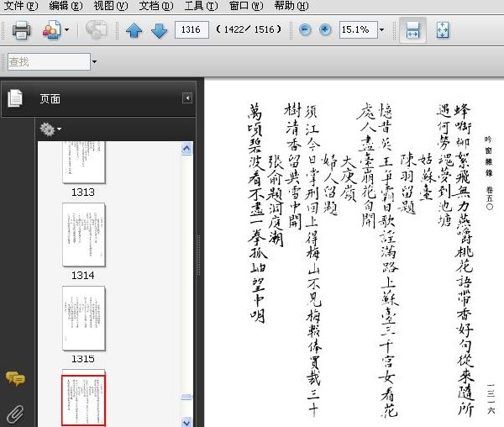Viewport: 504px width, 427px height.
Task: Open the 工具(T) menu
Action: 201,6
